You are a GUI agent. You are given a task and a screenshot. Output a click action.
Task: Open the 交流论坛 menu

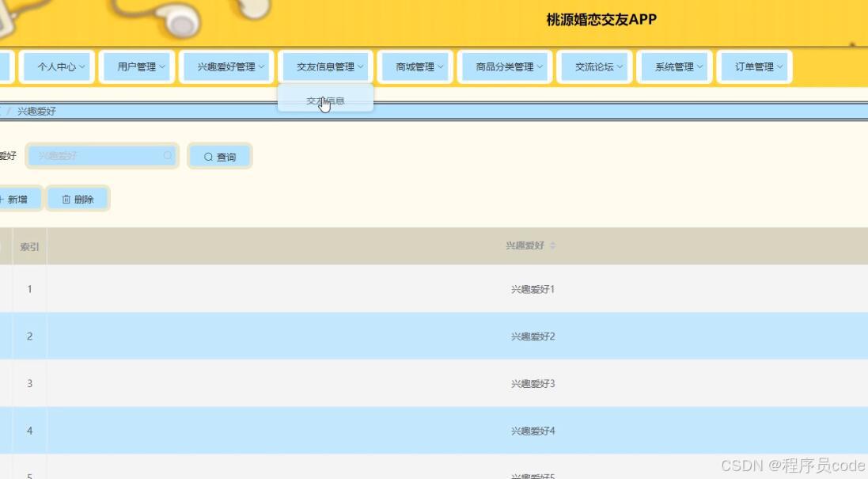coord(594,67)
